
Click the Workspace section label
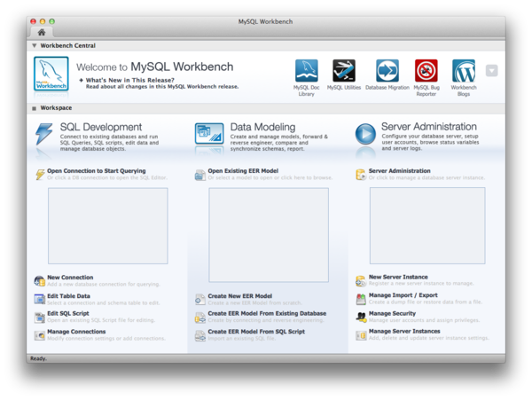pyautogui.click(x=56, y=108)
